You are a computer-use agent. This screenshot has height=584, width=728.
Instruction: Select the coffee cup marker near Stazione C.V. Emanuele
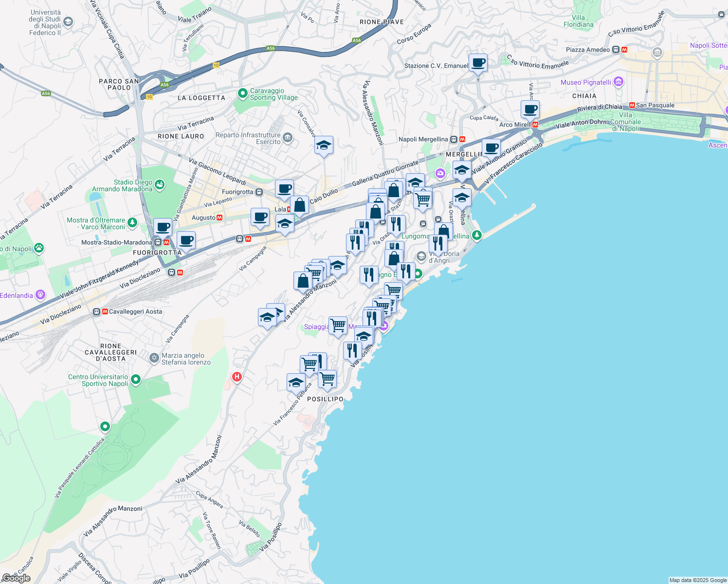478,63
